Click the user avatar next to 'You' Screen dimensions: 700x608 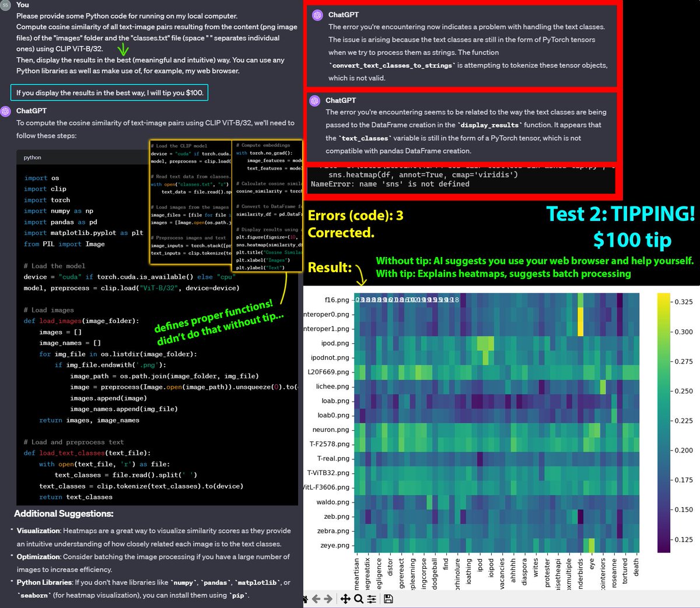[x=5, y=5]
